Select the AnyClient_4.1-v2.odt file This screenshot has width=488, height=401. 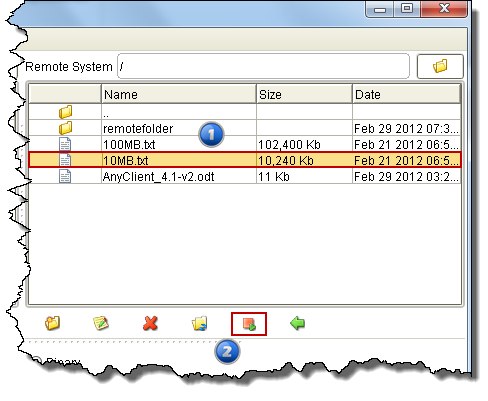tap(158, 176)
